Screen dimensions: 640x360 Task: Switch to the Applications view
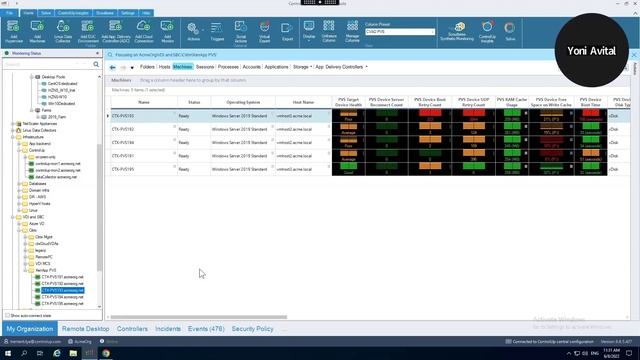point(276,67)
